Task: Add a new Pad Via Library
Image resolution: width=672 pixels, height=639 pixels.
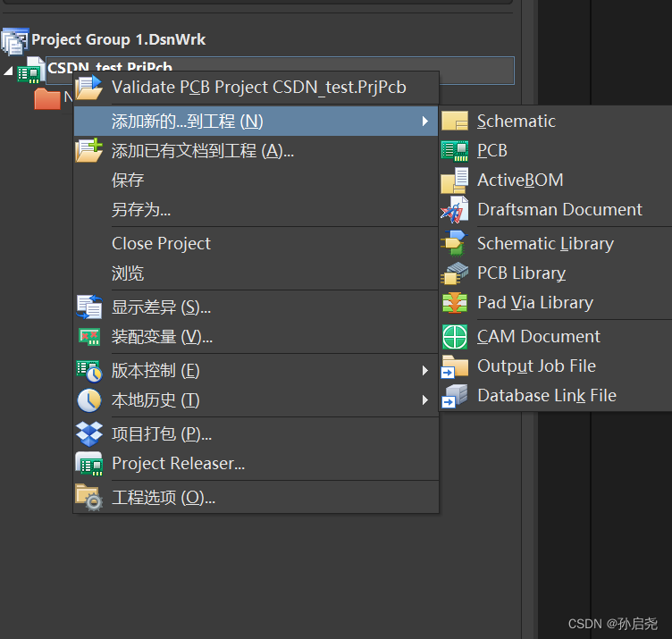Action: tap(556, 303)
